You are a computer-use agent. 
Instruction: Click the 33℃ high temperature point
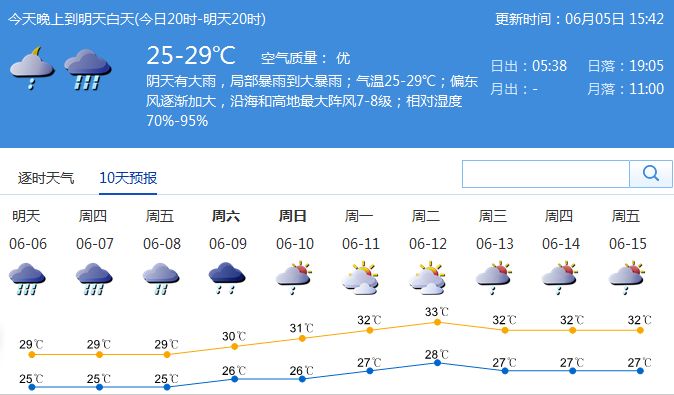(x=437, y=322)
